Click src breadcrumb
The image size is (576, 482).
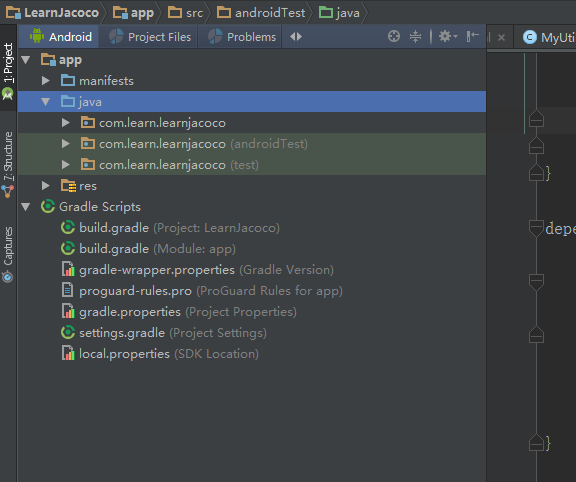click(x=185, y=12)
